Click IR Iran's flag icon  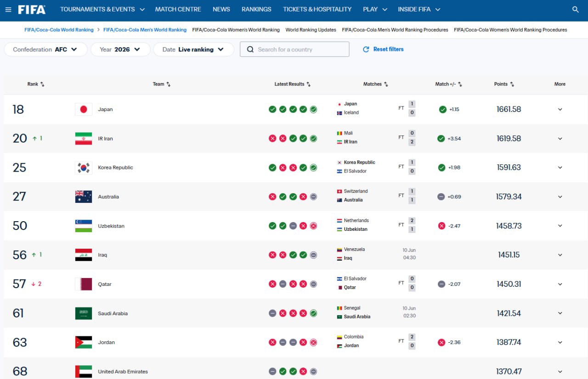84,139
